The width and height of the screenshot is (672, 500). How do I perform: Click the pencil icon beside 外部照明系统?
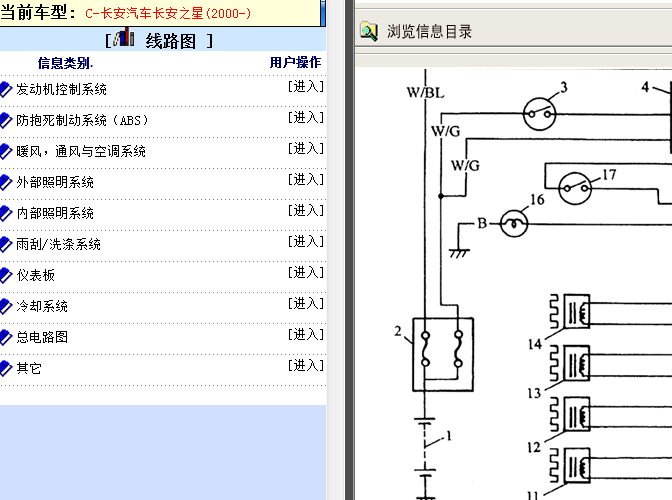pos(6,182)
